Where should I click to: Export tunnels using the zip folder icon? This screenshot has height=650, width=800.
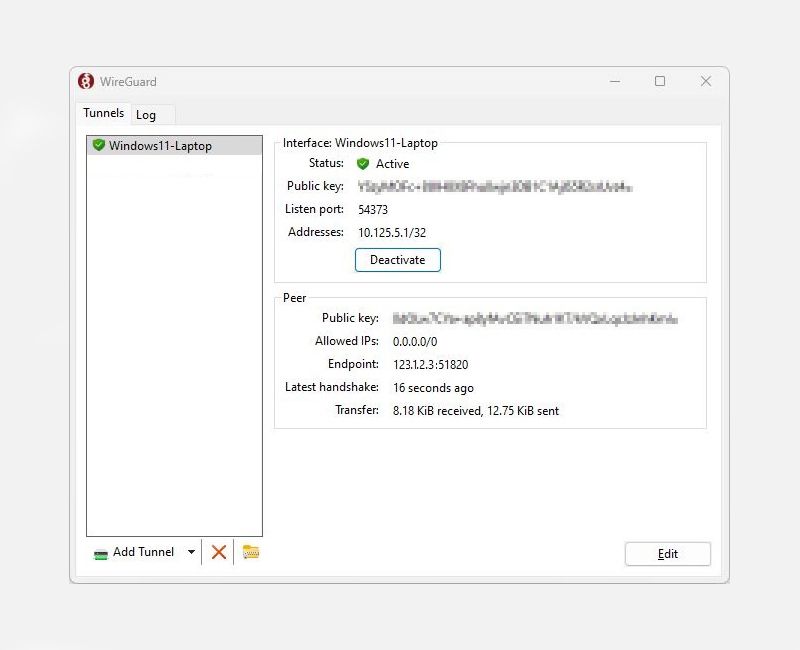click(x=248, y=551)
